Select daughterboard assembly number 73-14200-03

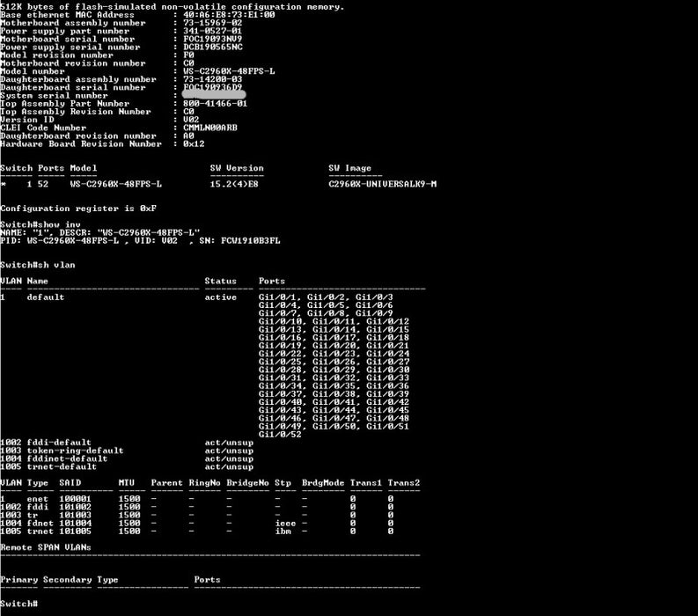(212, 79)
